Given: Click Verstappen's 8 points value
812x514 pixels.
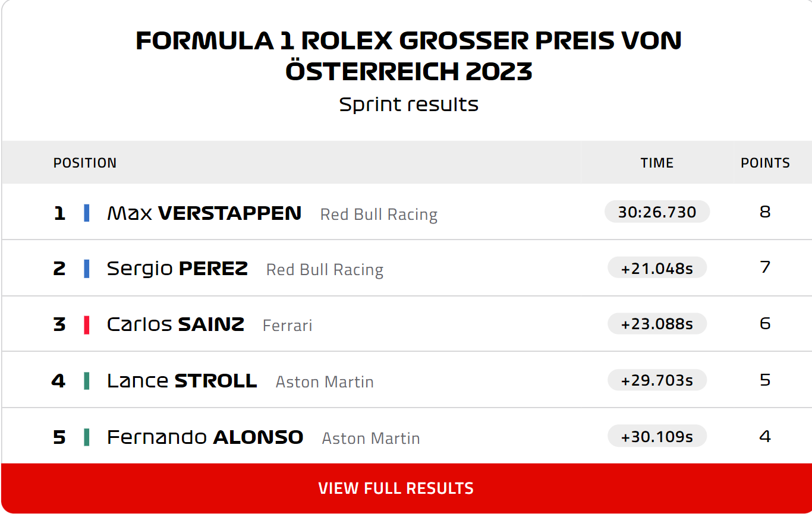Looking at the screenshot, I should point(765,212).
